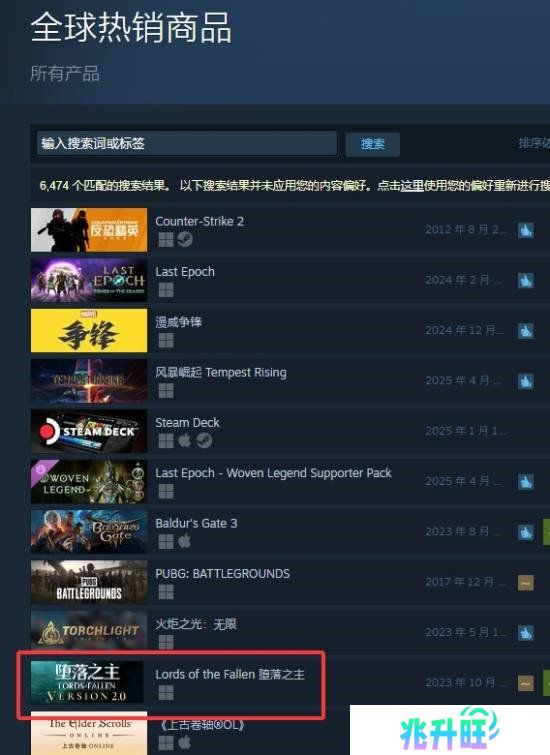Viewport: 550px width, 755px height.
Task: Click the 搜索 search button
Action: (373, 144)
